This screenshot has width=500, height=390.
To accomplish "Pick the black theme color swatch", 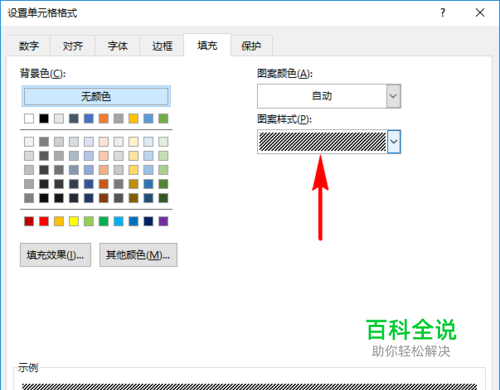I will [44, 118].
